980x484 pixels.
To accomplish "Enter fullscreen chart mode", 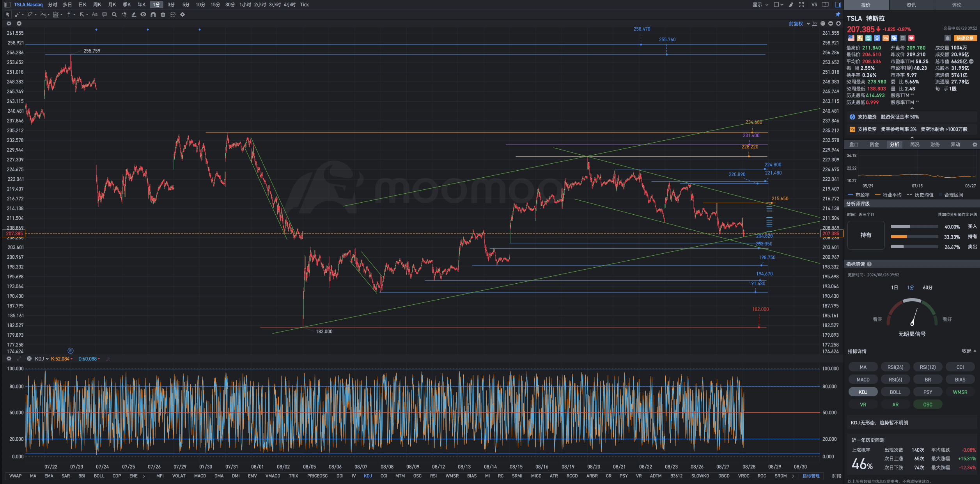I will (801, 5).
